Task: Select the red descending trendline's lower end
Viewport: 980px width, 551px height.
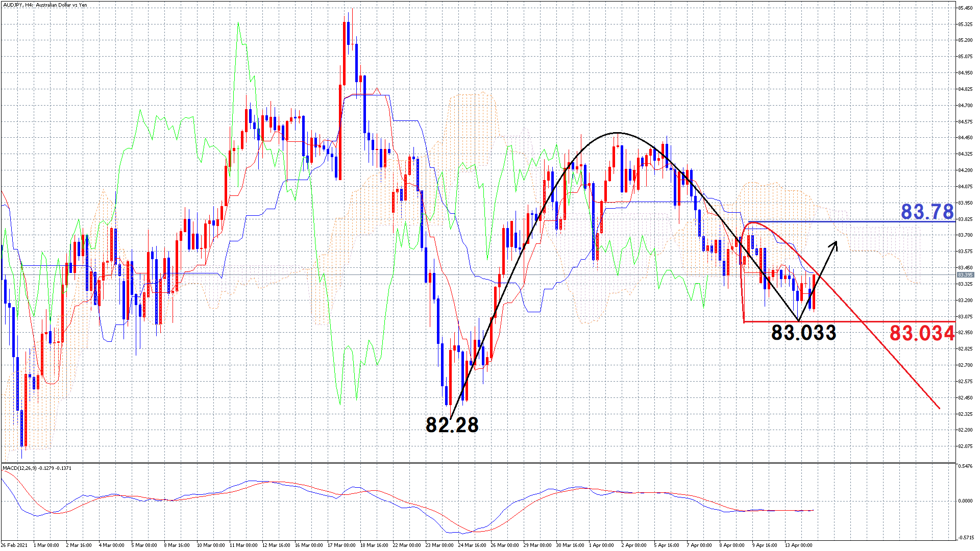Action: click(x=938, y=407)
